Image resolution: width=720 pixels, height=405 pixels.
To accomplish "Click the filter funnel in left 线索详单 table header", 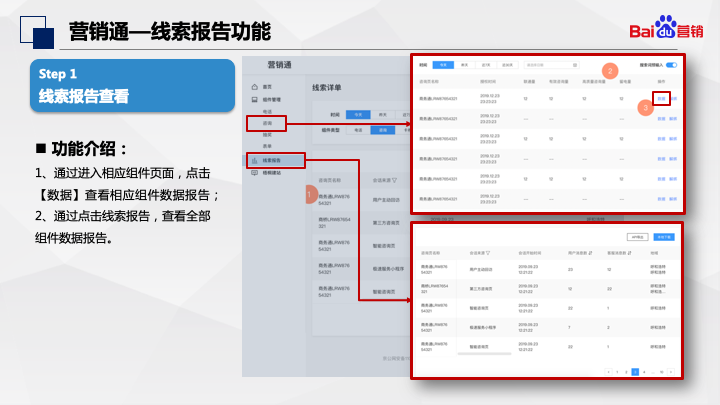I will pos(394,180).
